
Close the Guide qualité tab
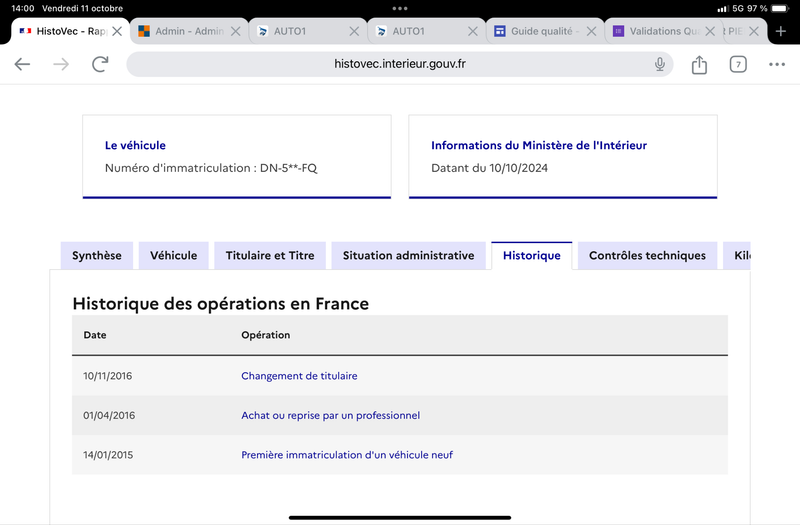591,32
